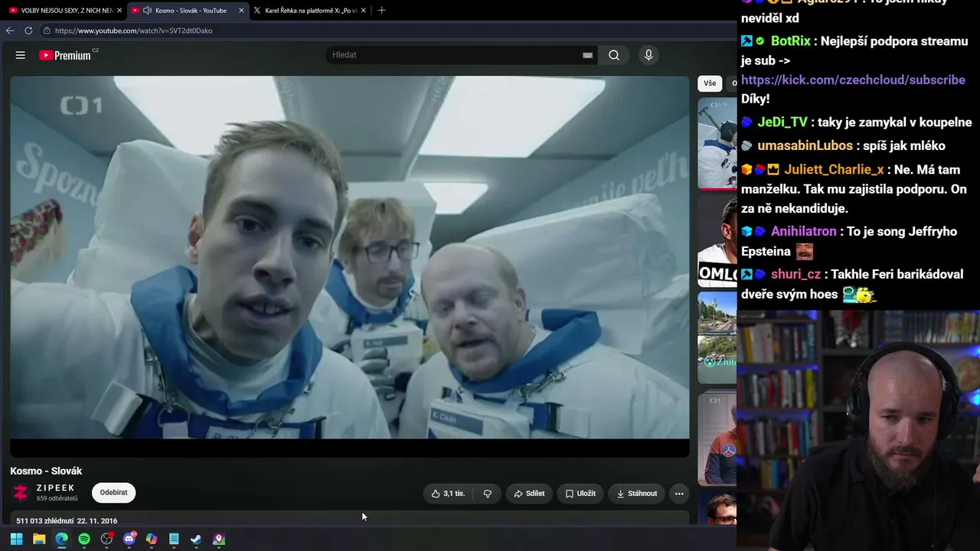Close the VOLBY NEJSOU SEXY tab
The width and height of the screenshot is (980, 551).
click(x=119, y=11)
